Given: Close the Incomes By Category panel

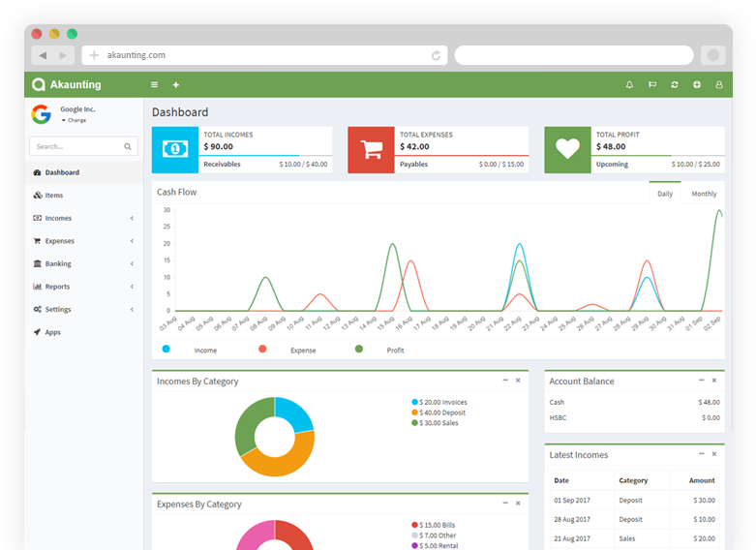Looking at the screenshot, I should point(518,381).
